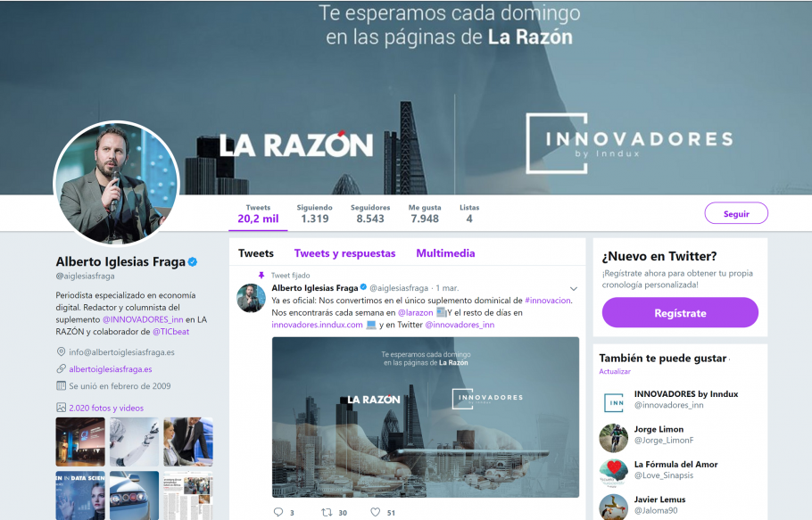Open the Multimedia tab
The width and height of the screenshot is (812, 520).
point(445,253)
